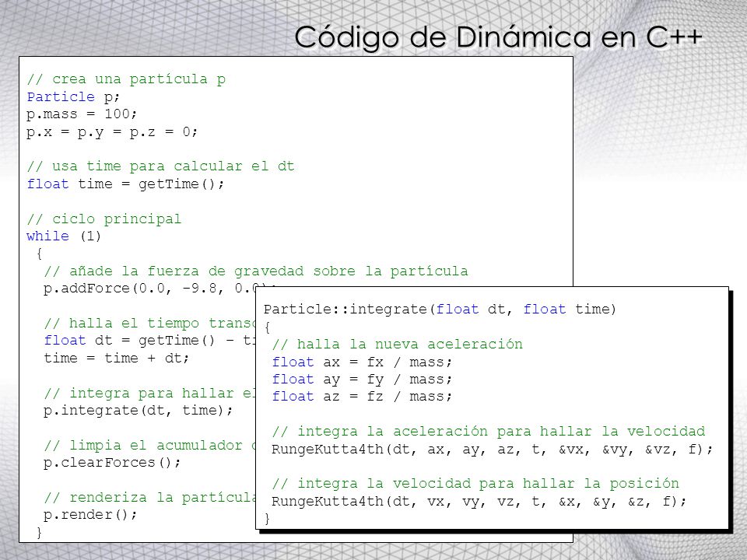Image resolution: width=747 pixels, height=560 pixels.
Task: Select the line "float dt = getTime() -"
Action: [x=139, y=341]
